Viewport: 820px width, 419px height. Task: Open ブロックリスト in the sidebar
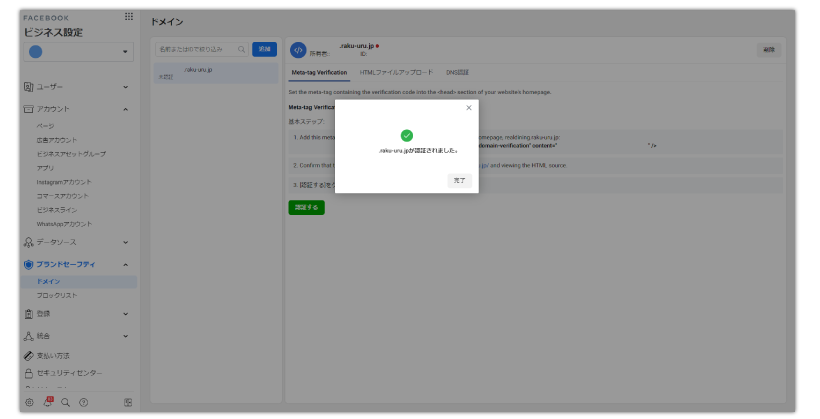point(56,296)
